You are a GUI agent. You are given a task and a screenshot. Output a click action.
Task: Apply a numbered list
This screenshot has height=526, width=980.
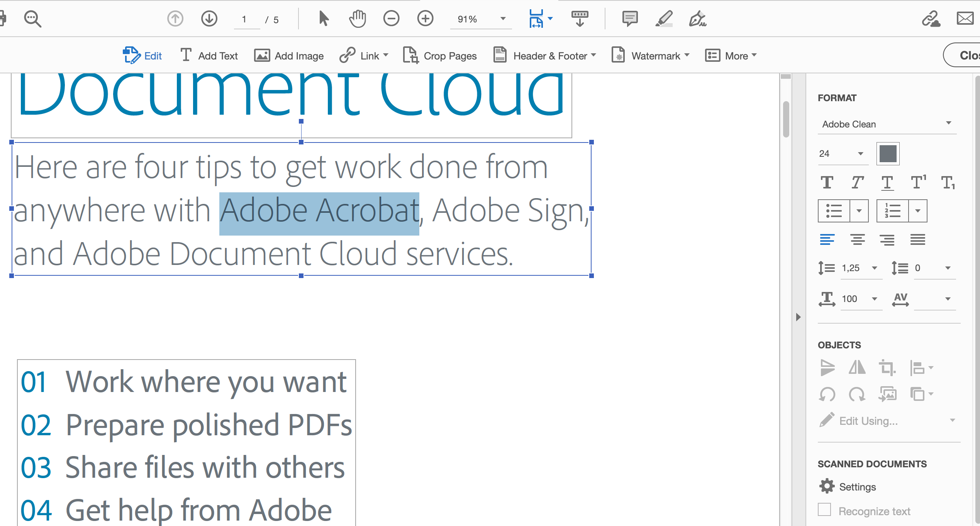893,211
